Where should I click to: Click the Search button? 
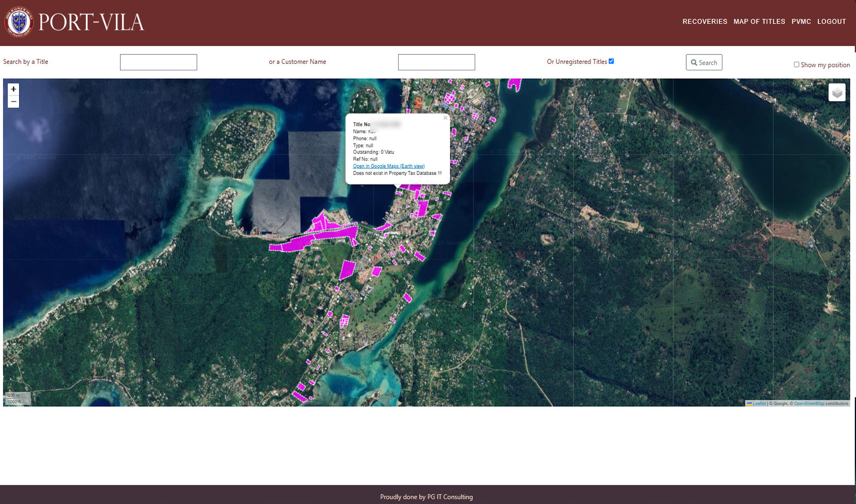[x=703, y=63]
